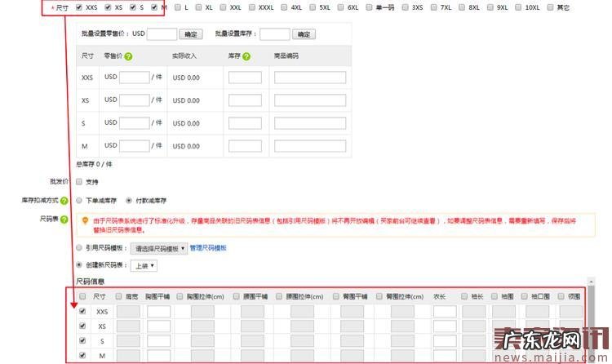The image size is (612, 364).
Task: Uncheck the S size checkbox at top
Action: tap(133, 7)
